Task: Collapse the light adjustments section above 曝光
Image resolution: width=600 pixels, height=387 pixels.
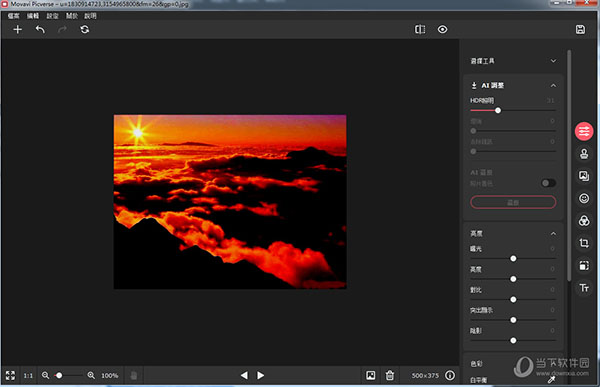Action: 553,234
